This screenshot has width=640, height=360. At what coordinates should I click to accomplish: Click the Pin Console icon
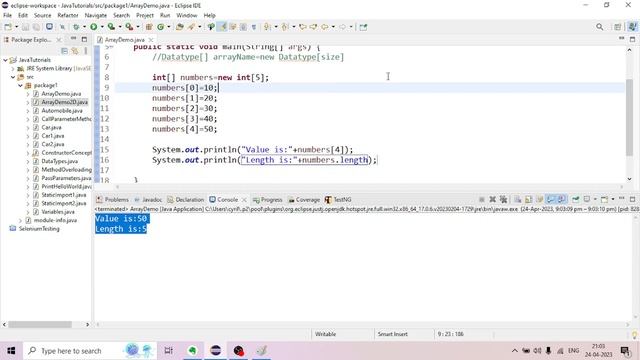[x=576, y=200]
